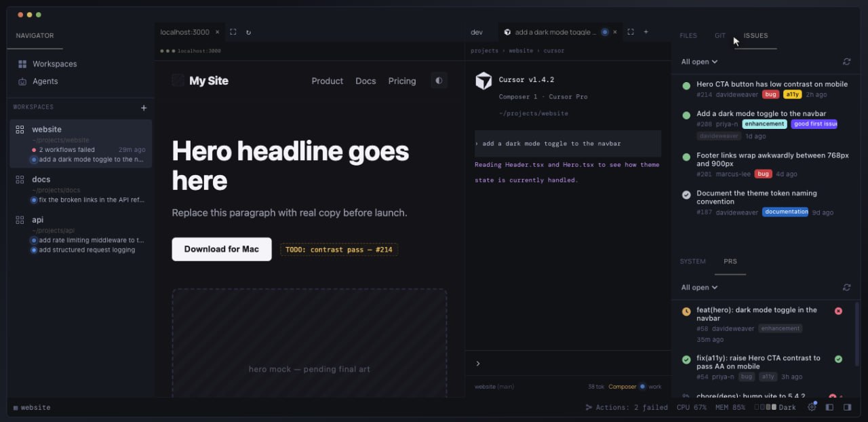Select the '2 workflows failed' row

88,149
